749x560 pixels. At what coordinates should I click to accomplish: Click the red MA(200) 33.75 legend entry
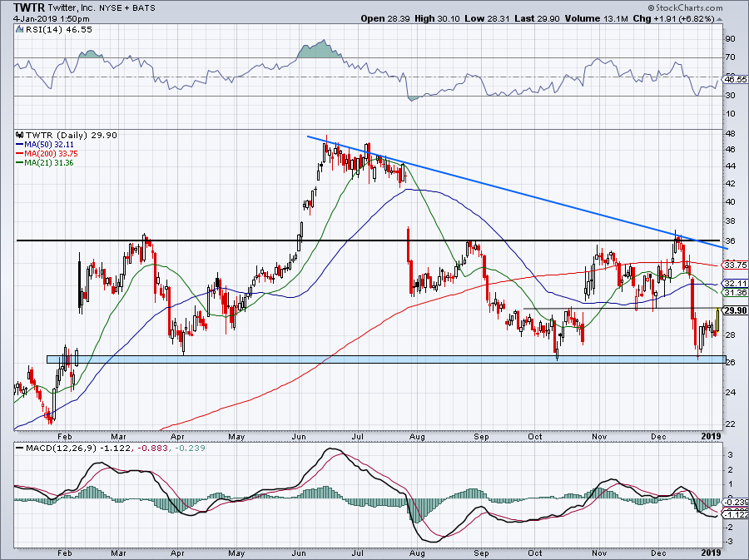(x=47, y=154)
